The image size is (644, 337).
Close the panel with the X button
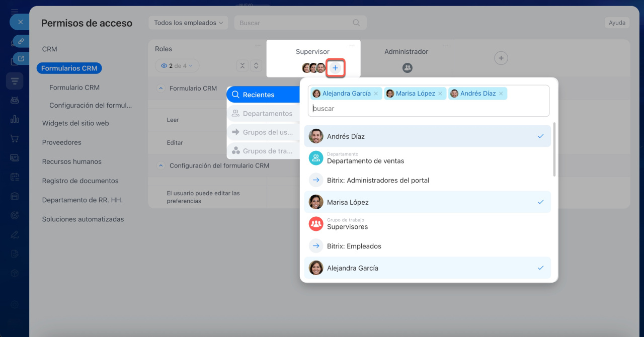(20, 22)
